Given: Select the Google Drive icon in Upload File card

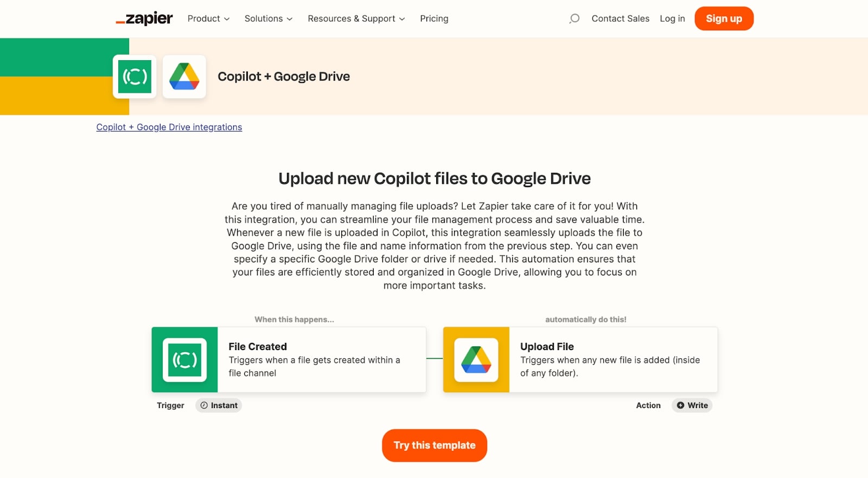Looking at the screenshot, I should point(476,360).
